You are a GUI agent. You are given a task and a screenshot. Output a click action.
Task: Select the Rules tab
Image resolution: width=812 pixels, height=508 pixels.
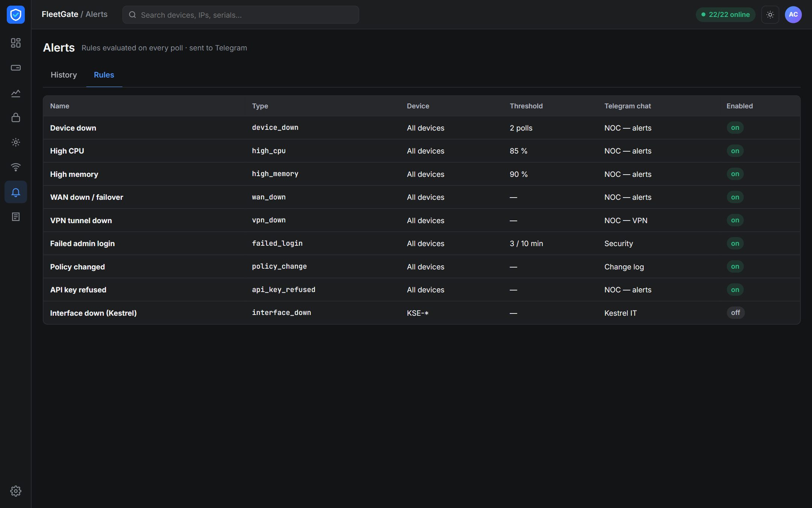(x=104, y=75)
